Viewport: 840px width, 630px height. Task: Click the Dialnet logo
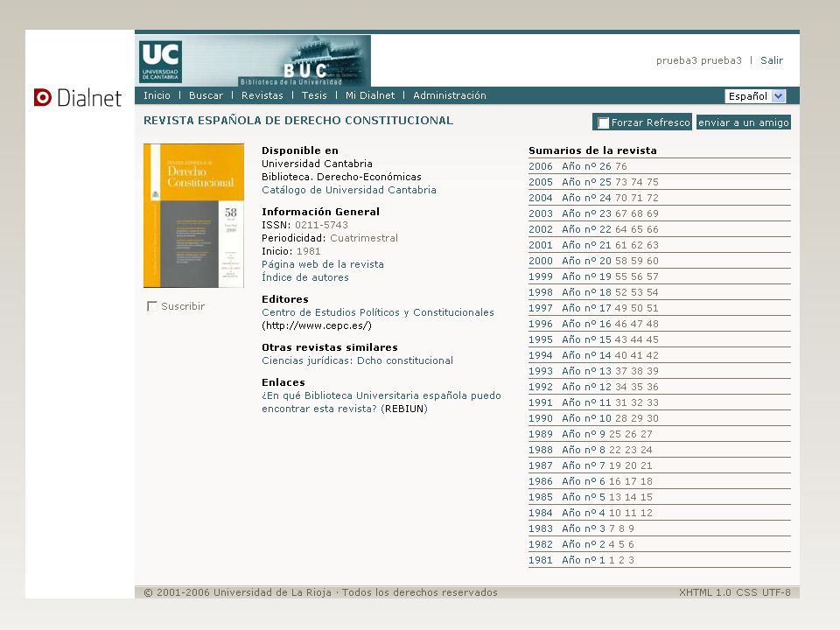(78, 97)
